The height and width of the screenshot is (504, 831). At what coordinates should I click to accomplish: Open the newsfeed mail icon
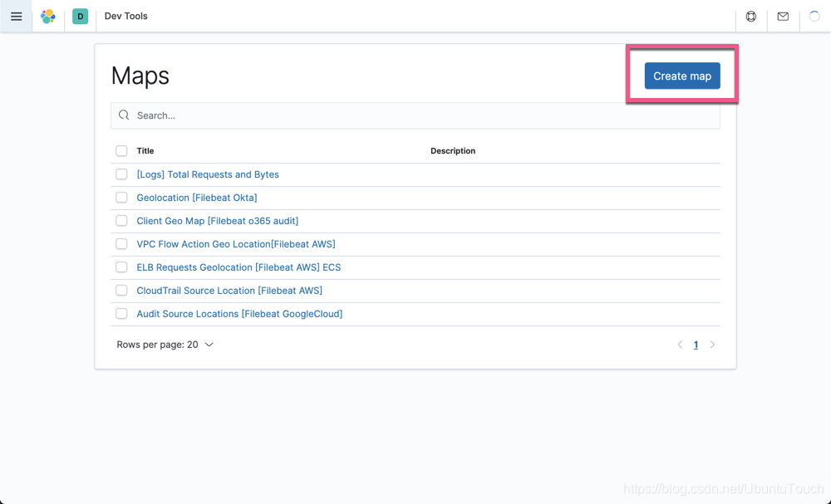pyautogui.click(x=783, y=17)
